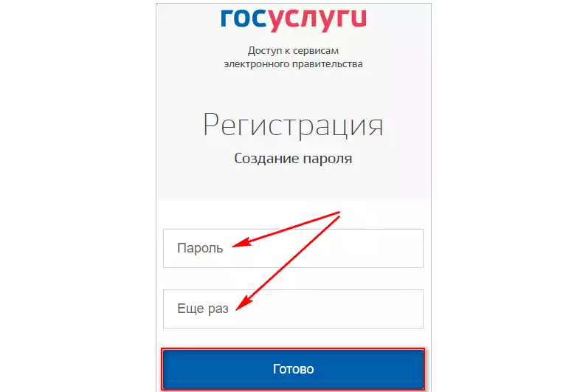Click the red outline around Готово

pyautogui.click(x=294, y=348)
